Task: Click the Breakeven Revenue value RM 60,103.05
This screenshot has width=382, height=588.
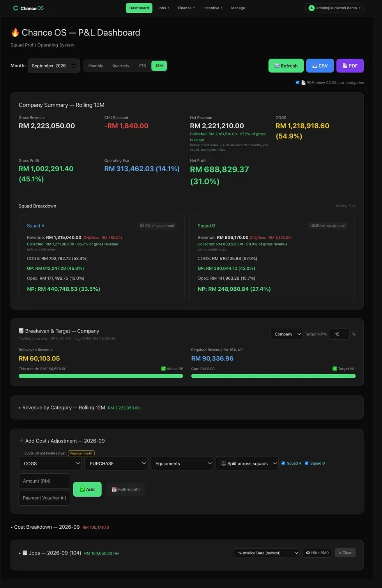Action: tap(39, 359)
